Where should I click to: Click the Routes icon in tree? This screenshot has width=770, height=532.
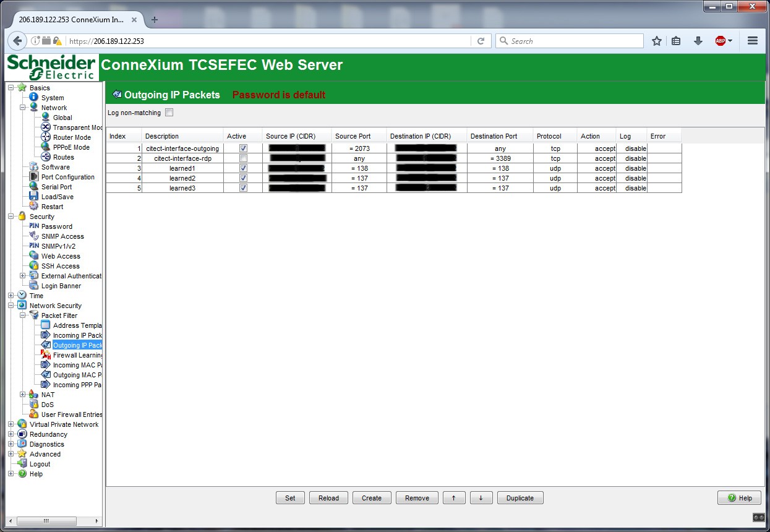(46, 157)
